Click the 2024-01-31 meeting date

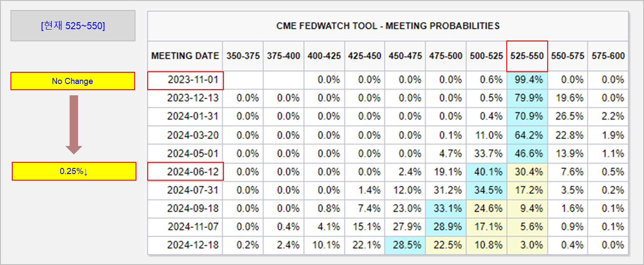point(185,117)
